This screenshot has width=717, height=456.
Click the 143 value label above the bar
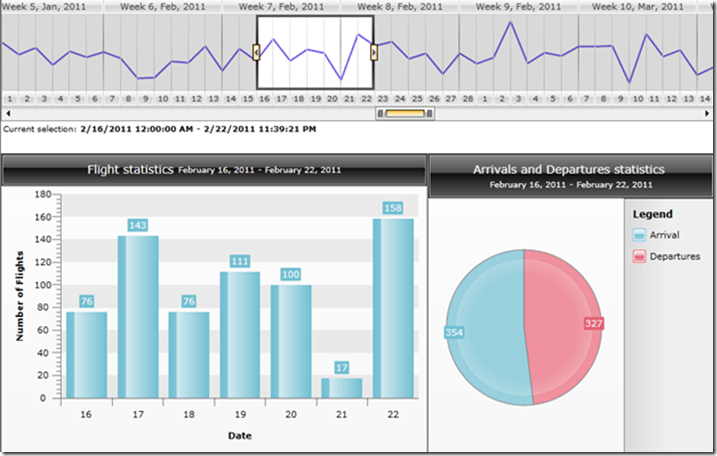138,225
